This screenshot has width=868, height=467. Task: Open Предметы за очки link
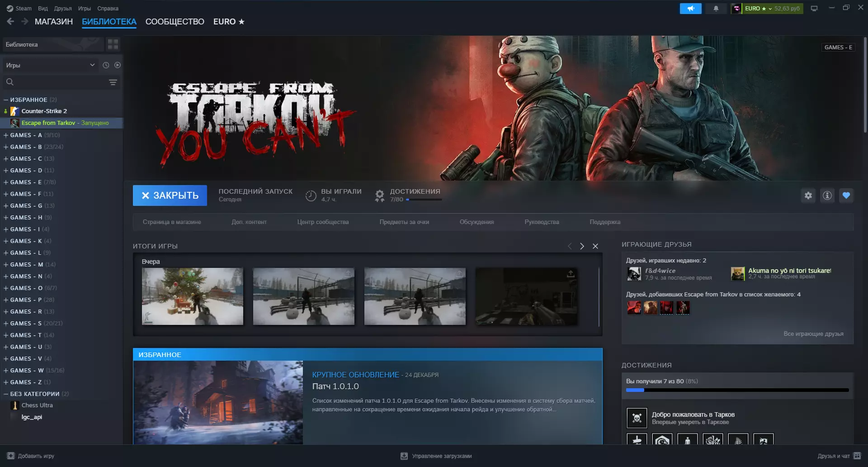404,222
